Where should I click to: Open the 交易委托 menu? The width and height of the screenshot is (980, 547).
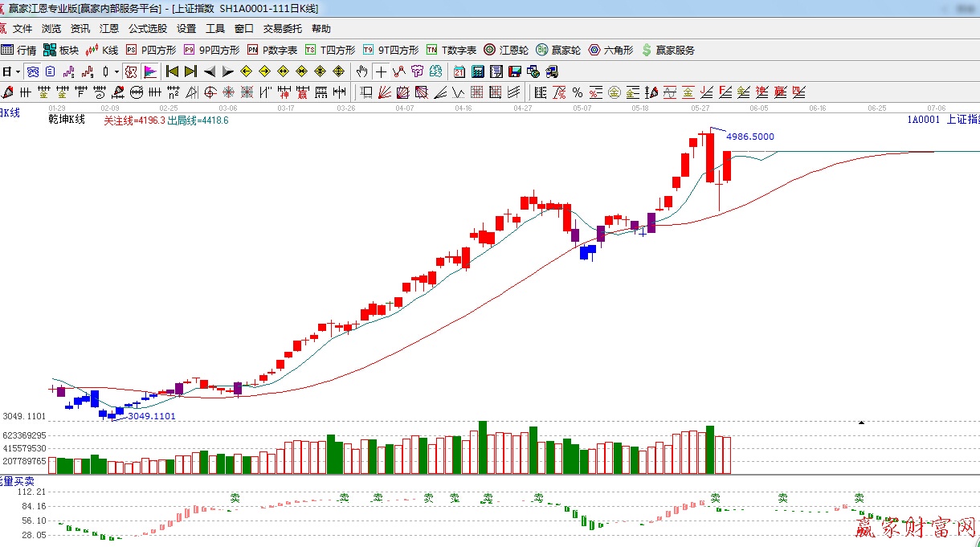point(283,29)
